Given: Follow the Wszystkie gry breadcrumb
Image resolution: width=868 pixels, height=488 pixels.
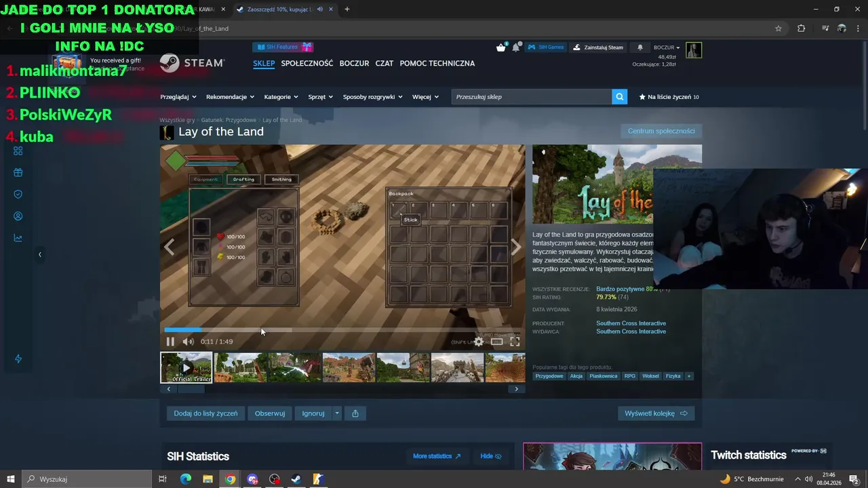Looking at the screenshot, I should tap(177, 120).
